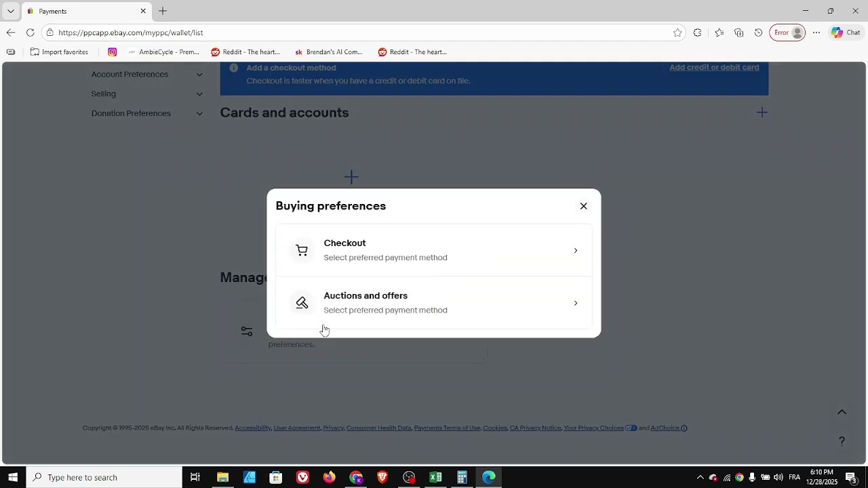Open the Import favorites bookmark
868x488 pixels.
click(60, 52)
